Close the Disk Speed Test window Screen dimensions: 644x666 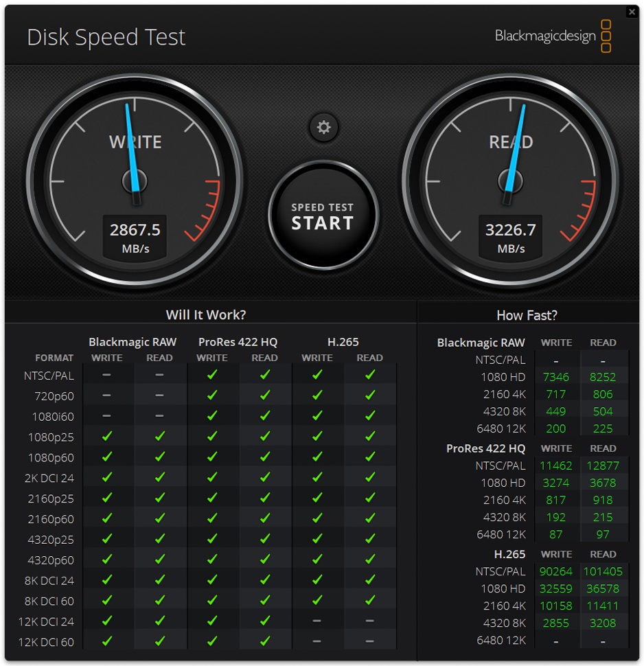pyautogui.click(x=632, y=12)
